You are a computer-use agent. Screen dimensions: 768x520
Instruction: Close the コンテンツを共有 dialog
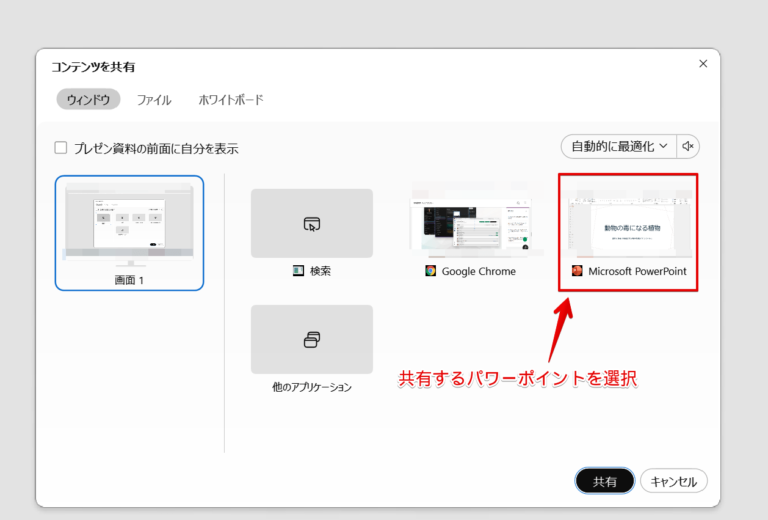[703, 64]
